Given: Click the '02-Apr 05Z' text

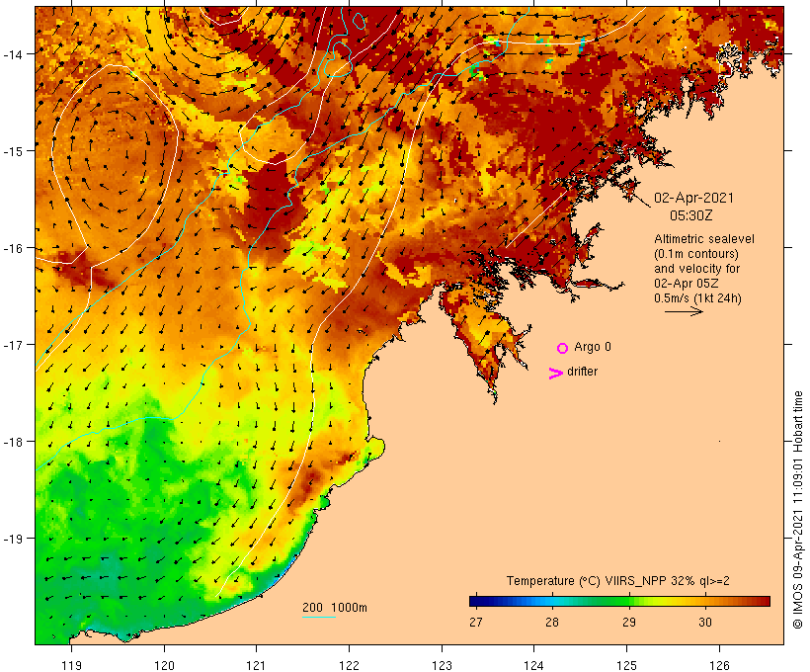Looking at the screenshot, I should click(686, 284).
